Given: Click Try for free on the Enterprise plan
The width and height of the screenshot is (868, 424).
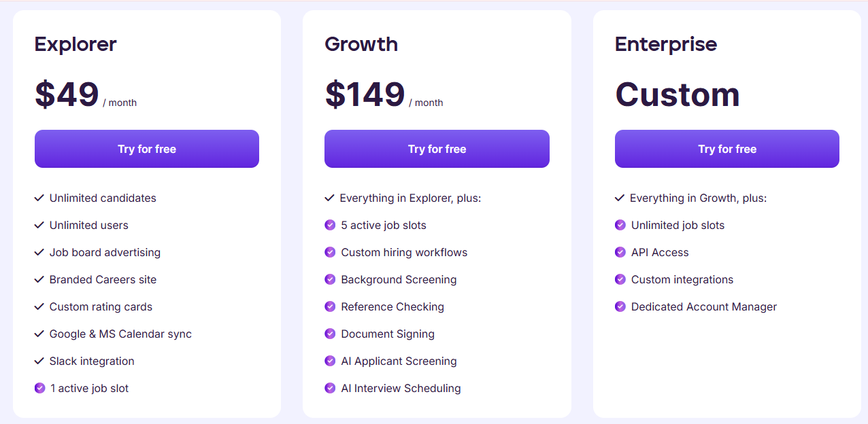Looking at the screenshot, I should click(x=727, y=148).
